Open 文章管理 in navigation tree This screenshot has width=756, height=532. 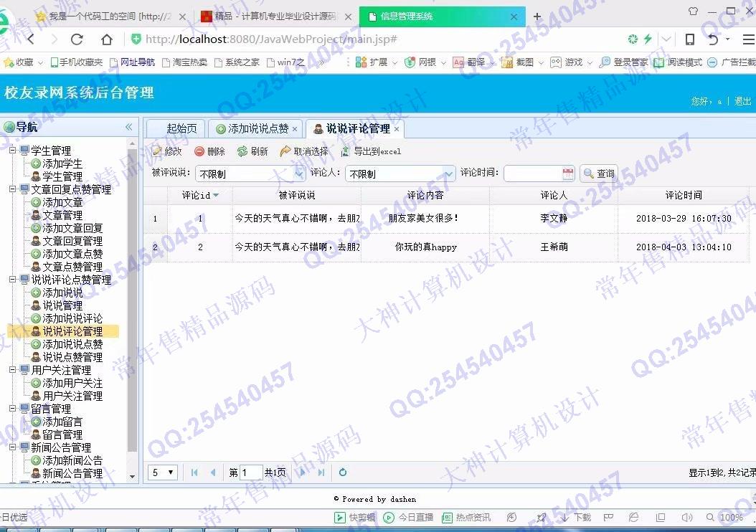tap(62, 215)
